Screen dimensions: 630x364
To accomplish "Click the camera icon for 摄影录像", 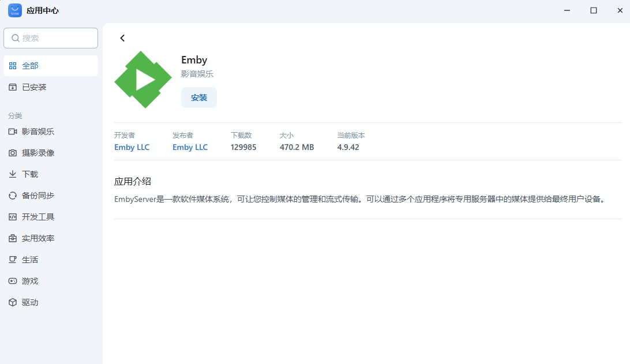I will tap(13, 153).
